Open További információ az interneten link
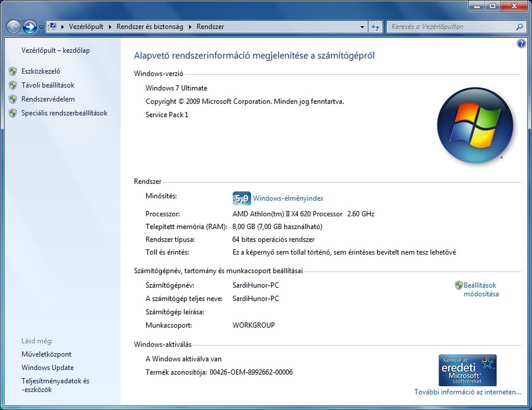 [468, 392]
